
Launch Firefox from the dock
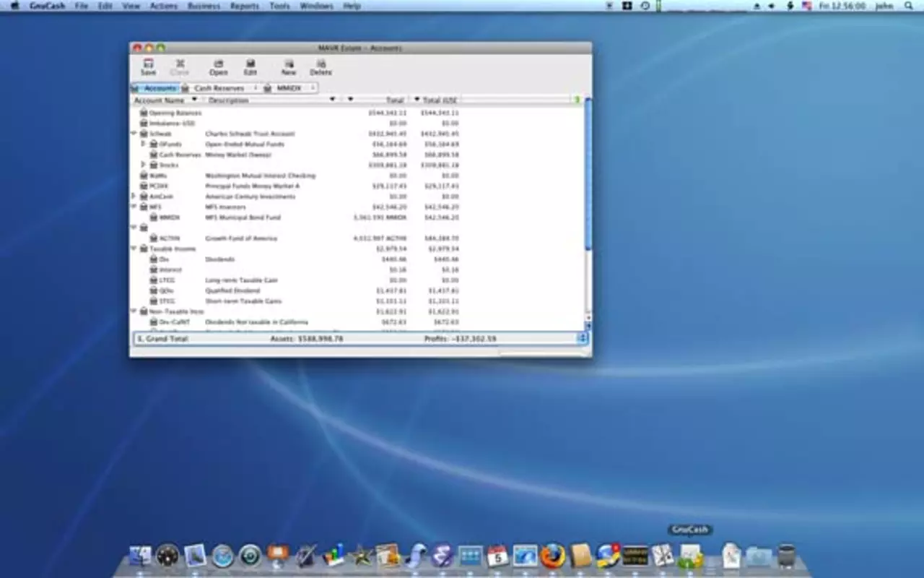552,556
